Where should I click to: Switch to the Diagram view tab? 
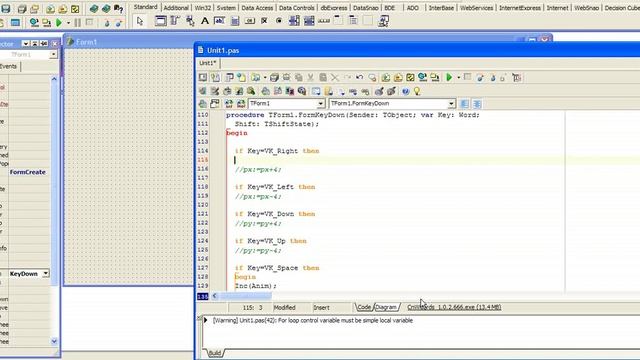click(x=386, y=307)
